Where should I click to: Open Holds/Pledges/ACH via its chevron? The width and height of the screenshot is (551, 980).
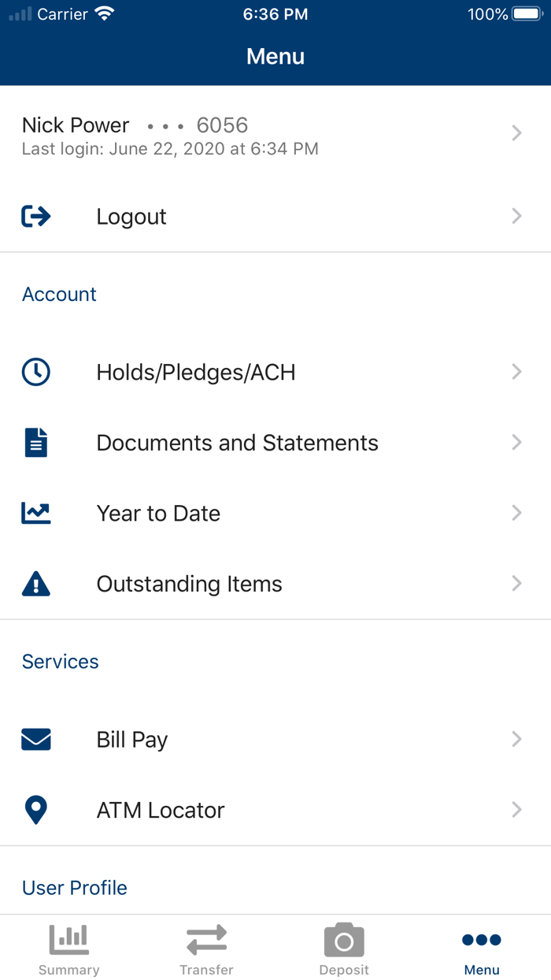(x=516, y=372)
